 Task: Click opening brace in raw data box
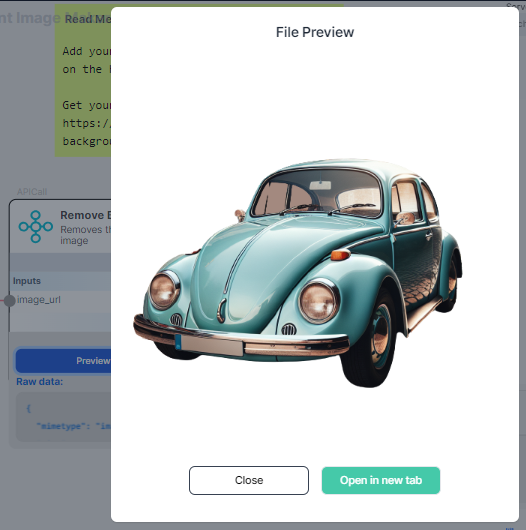click(x=29, y=409)
